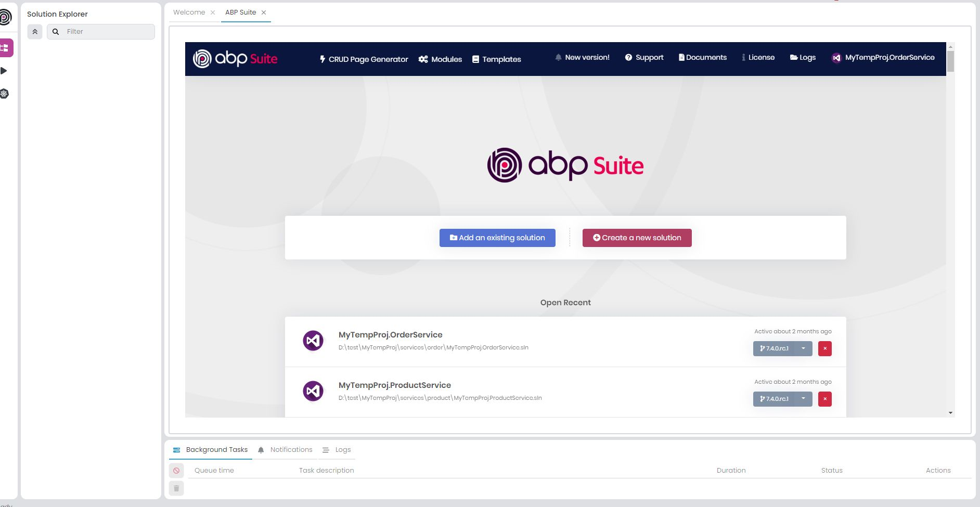Open the Run panel via the play icon
The height and width of the screenshot is (507, 980).
[5, 70]
